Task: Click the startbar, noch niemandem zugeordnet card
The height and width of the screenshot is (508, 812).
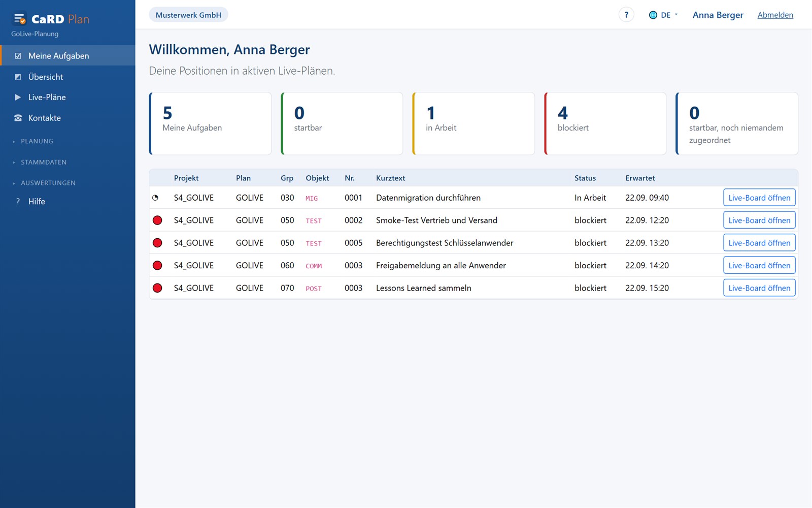Action: pyautogui.click(x=737, y=123)
